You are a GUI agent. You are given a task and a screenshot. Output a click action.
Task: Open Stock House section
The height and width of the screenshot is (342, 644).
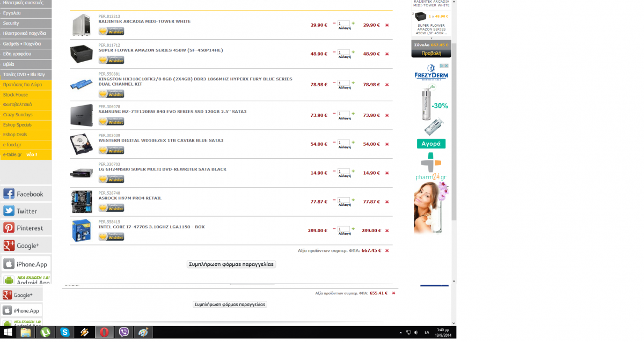tap(26, 95)
